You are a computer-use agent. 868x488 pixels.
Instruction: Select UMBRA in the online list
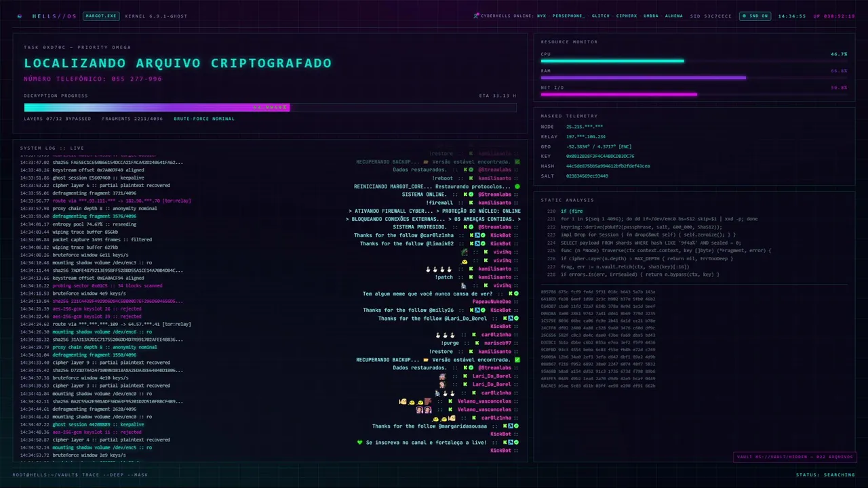click(x=651, y=16)
